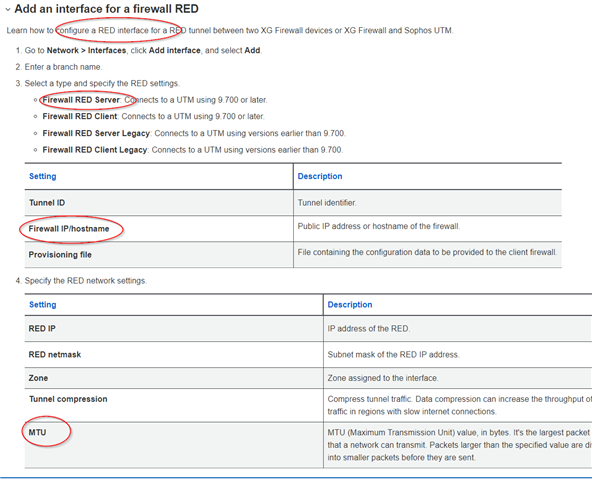This screenshot has width=592, height=480.
Task: Select the 'Provisioning file' setting cell
Action: click(159, 255)
